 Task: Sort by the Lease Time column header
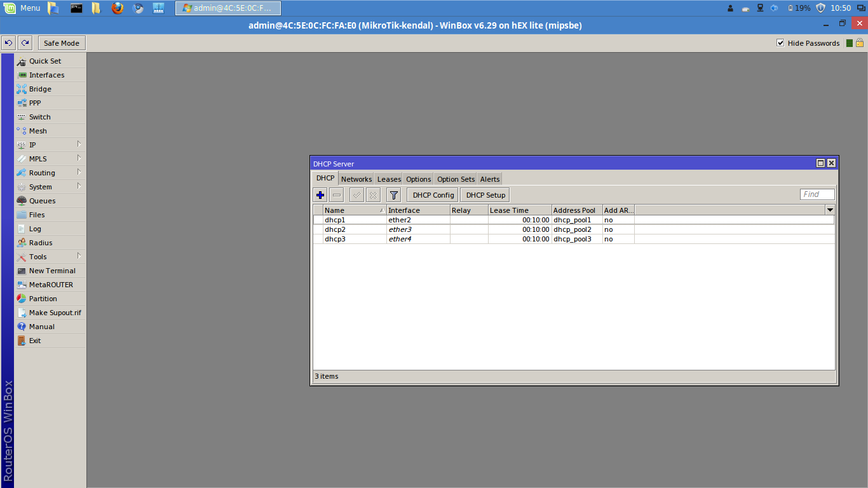tap(520, 210)
